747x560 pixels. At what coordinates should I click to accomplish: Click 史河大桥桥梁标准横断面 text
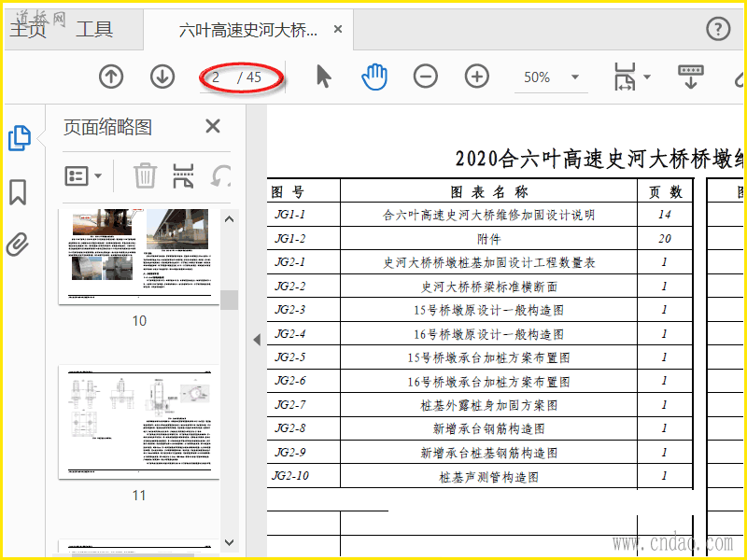pyautogui.click(x=488, y=287)
